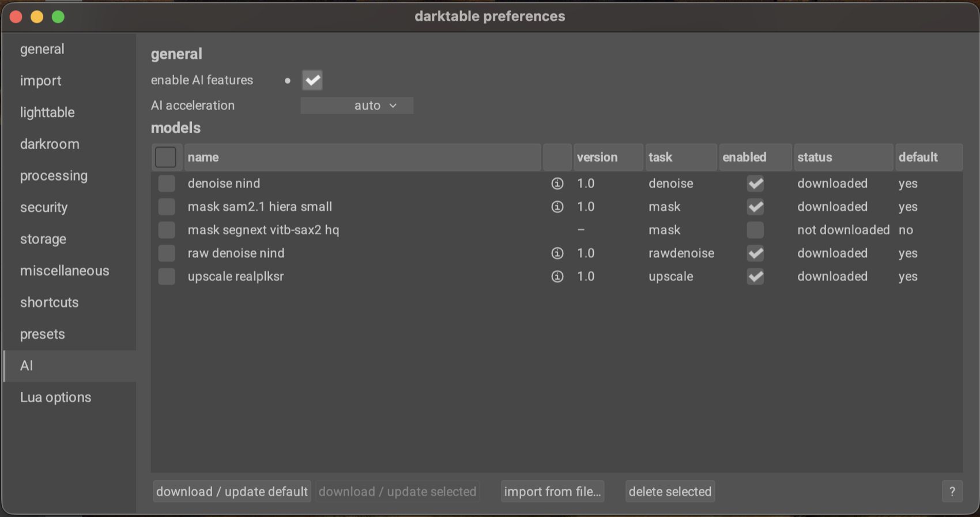Click the delete selected button
Screen dimensions: 980x517
click(x=670, y=492)
